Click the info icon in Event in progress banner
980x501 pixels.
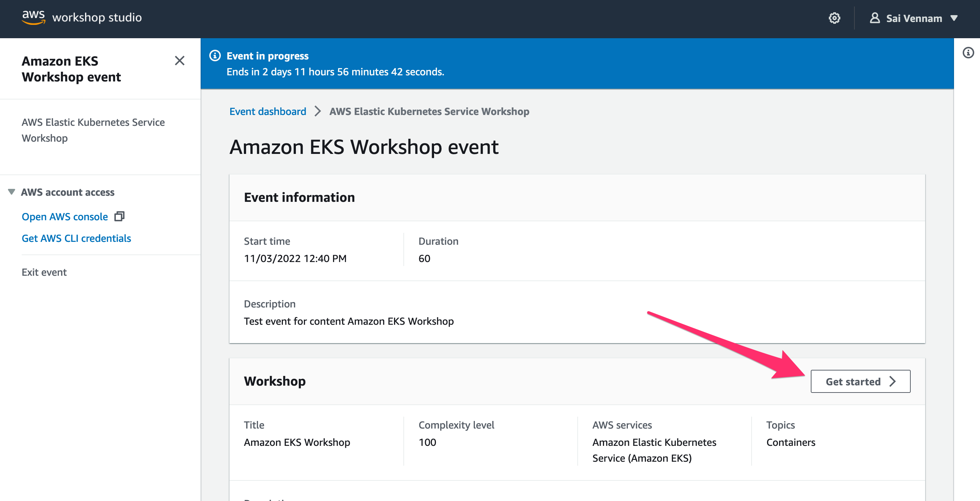[215, 56]
